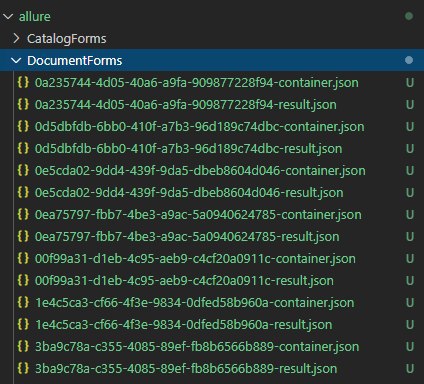
Task: Expand the CatalogForms folder chevron
Action: [16, 38]
